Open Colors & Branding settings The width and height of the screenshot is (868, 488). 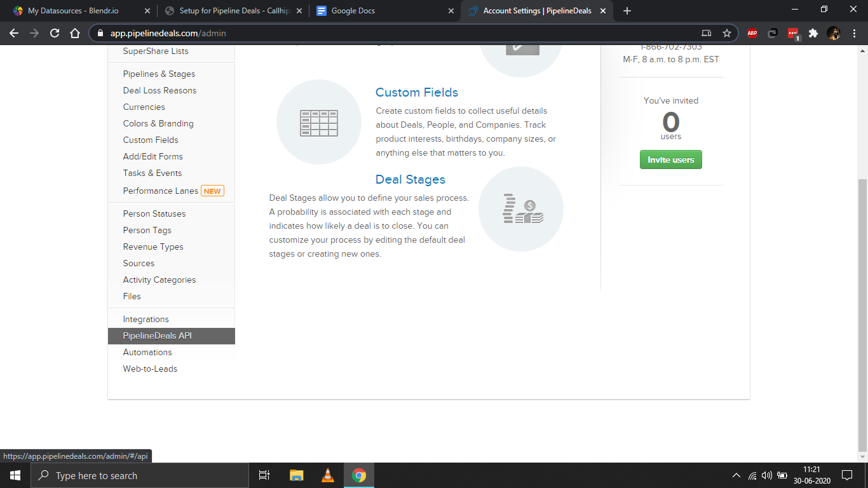158,123
